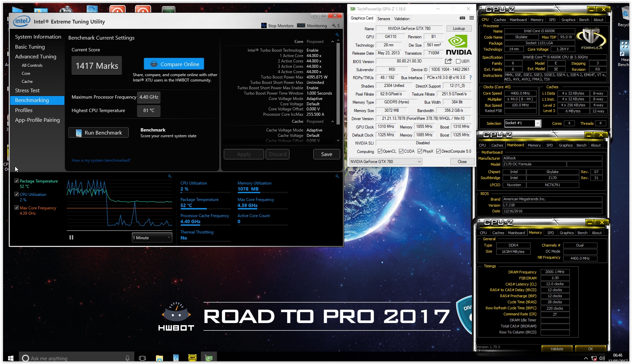Click the OK button in CPU-Z
The width and height of the screenshot is (632, 364).
tap(590, 349)
